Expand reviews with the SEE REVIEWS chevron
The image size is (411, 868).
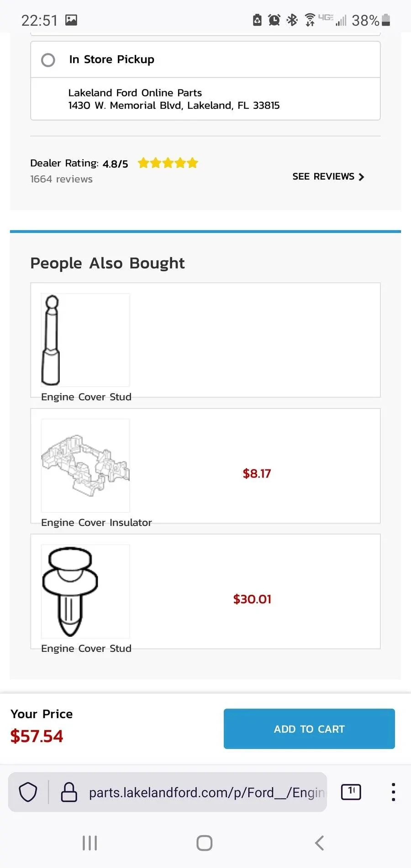point(361,177)
